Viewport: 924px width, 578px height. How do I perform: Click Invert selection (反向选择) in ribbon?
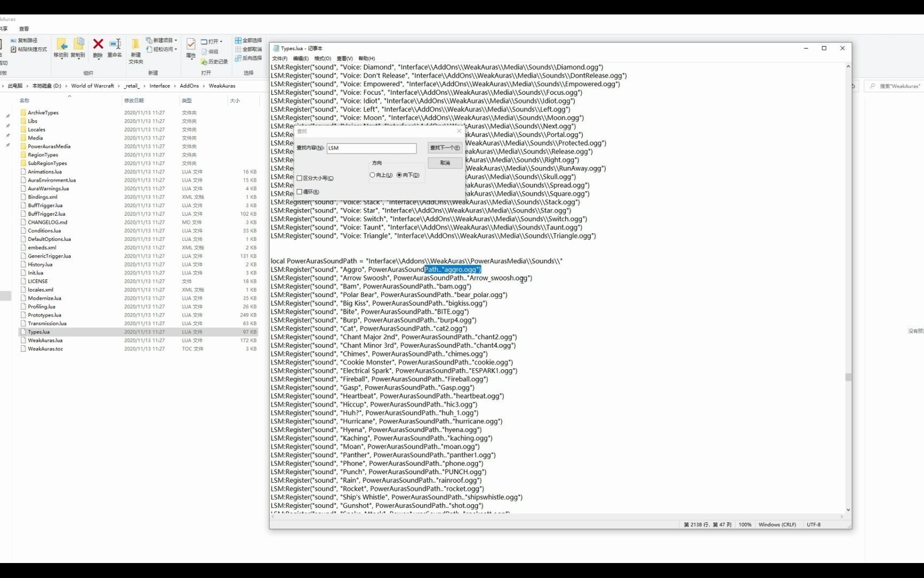[x=249, y=58]
